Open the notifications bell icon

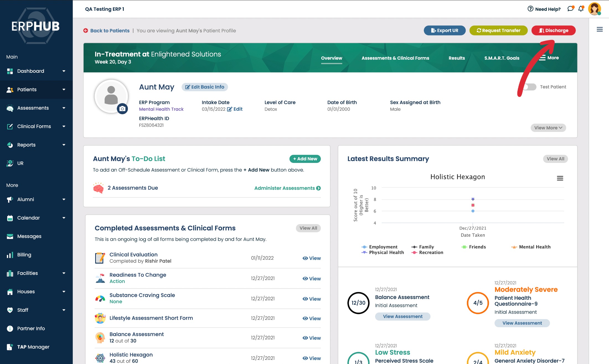coord(581,9)
